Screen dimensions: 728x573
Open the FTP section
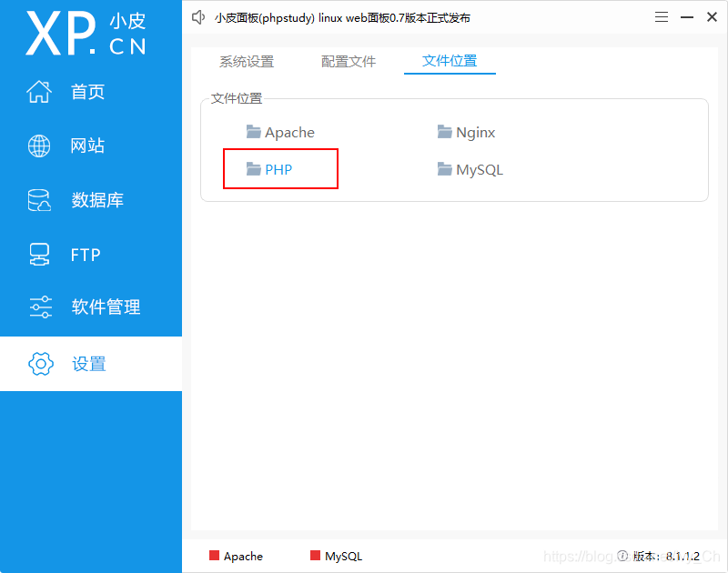[x=86, y=255]
